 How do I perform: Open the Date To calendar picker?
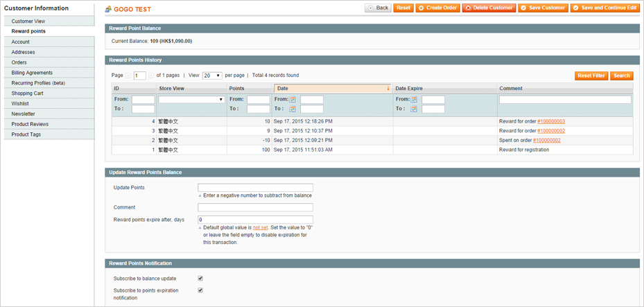[293, 109]
